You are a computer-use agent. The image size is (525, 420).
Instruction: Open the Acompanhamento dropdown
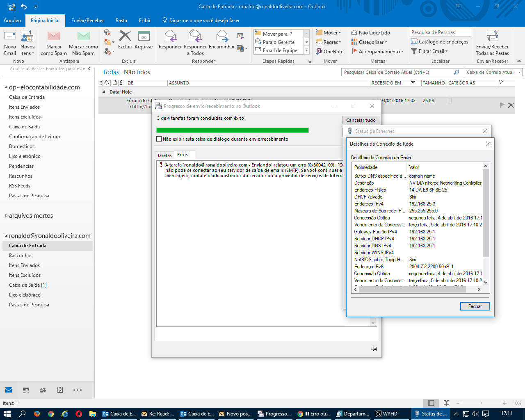click(x=377, y=51)
